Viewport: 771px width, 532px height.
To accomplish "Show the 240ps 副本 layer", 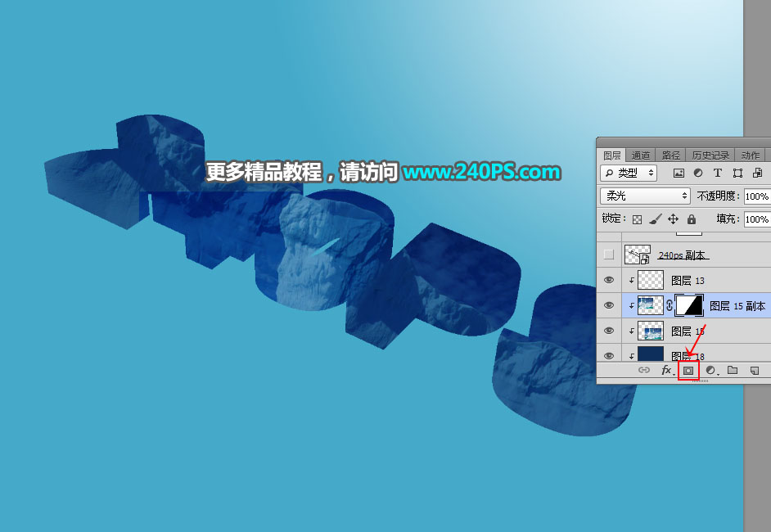I will pyautogui.click(x=609, y=255).
